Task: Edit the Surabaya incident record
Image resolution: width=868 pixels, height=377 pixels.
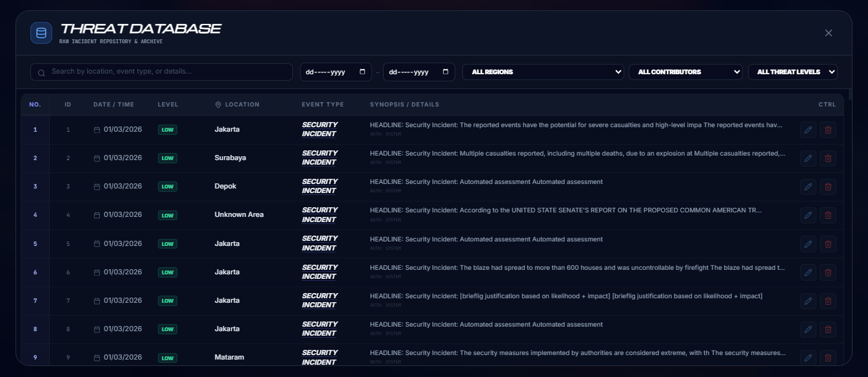Action: coord(808,158)
